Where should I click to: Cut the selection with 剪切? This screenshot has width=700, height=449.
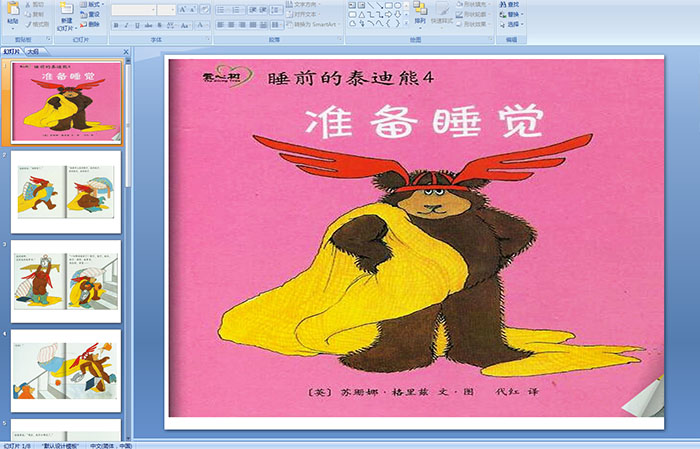pyautogui.click(x=35, y=4)
